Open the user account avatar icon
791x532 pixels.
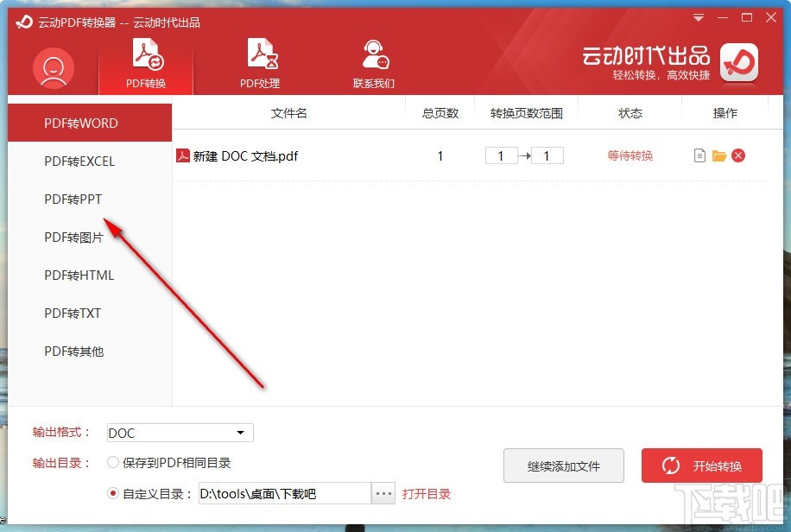pyautogui.click(x=52, y=66)
